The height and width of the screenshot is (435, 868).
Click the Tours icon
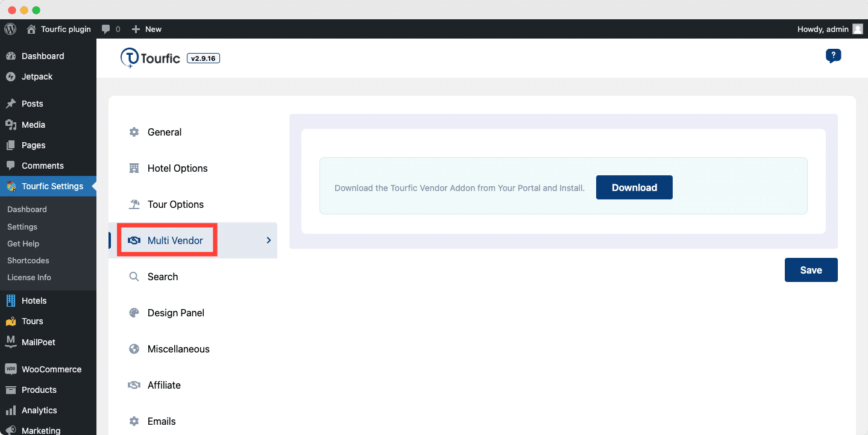[x=11, y=321]
